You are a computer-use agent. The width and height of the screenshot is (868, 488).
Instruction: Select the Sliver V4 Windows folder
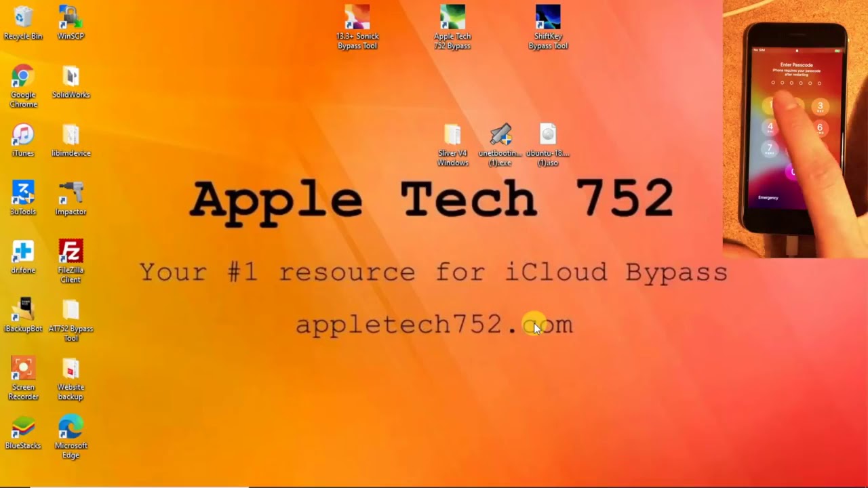(452, 145)
